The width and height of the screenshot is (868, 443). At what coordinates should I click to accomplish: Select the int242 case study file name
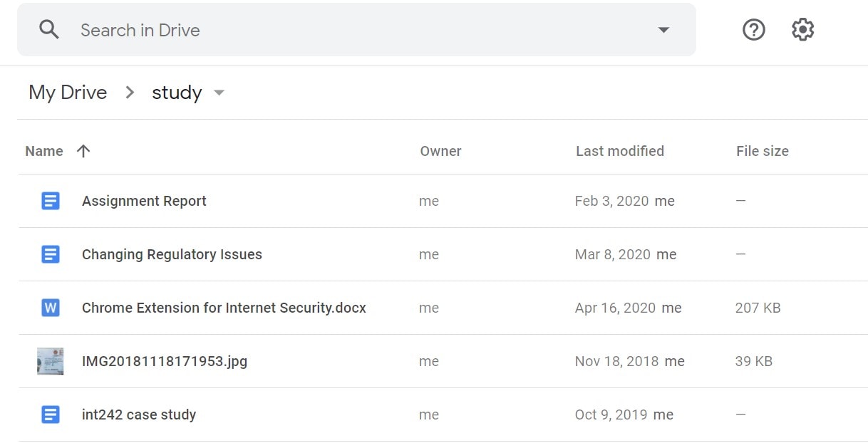(x=139, y=415)
